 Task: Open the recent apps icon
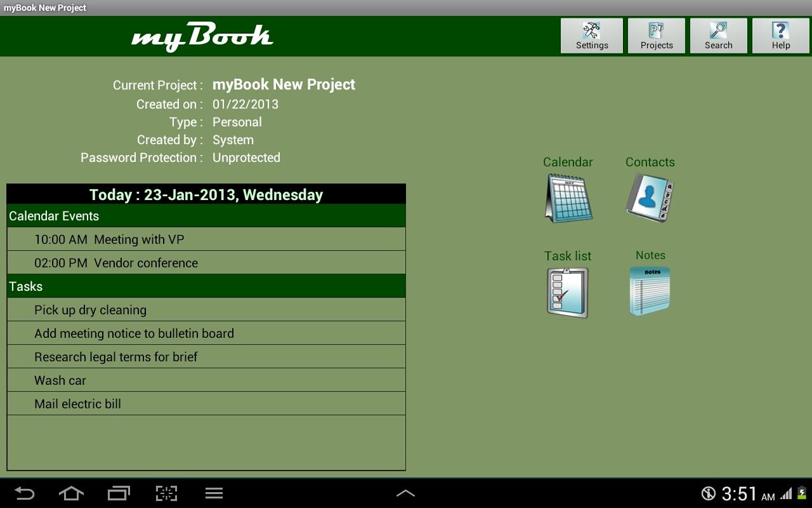click(119, 493)
